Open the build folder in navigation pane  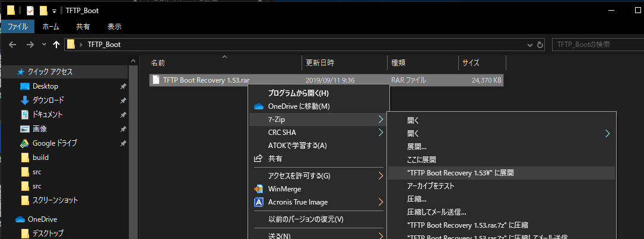point(41,158)
